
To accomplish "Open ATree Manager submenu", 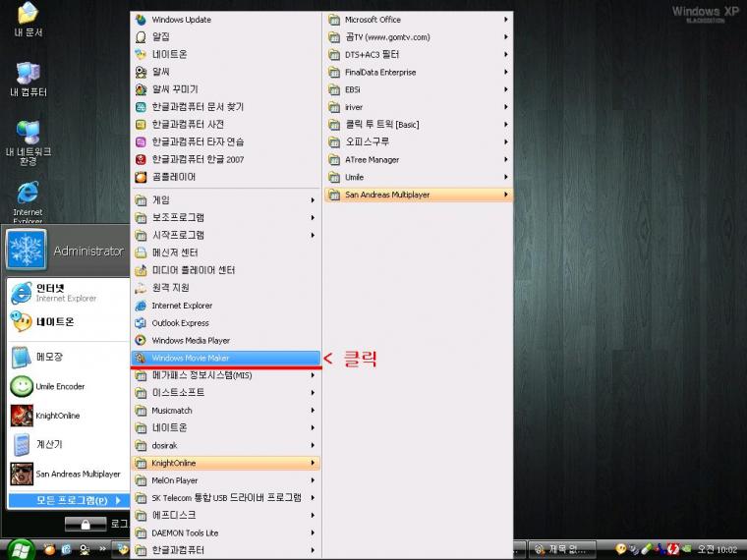I will [419, 160].
